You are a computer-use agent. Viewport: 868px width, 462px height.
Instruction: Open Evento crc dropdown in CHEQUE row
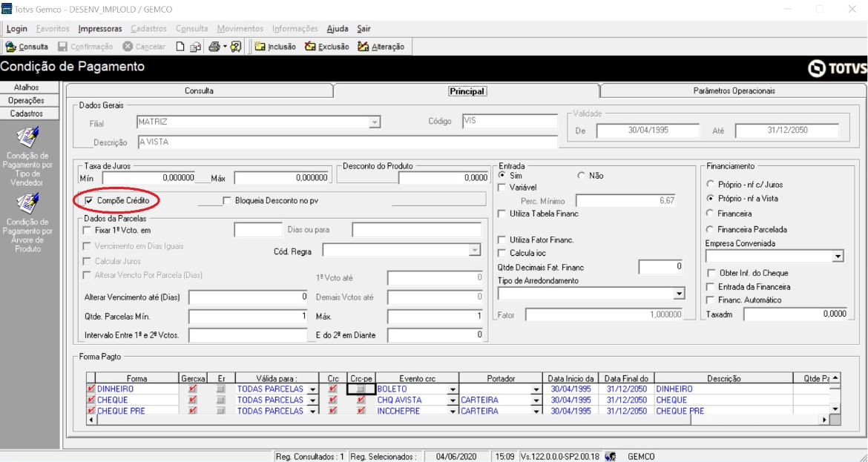453,400
